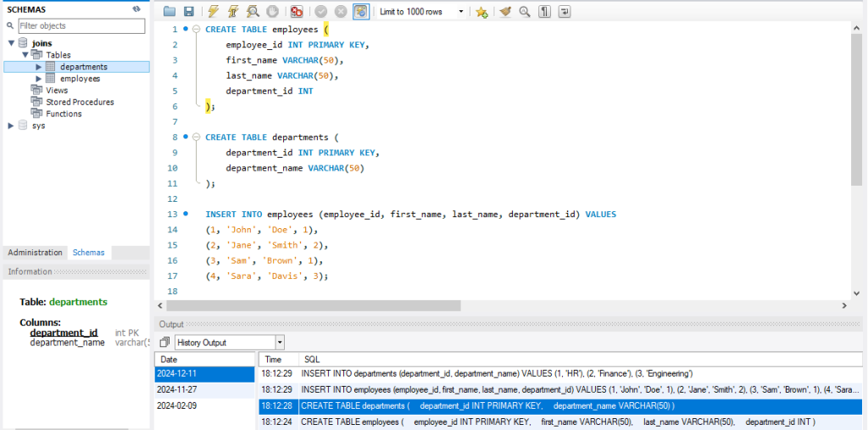Select history date 2024-12-11
Viewport: 868px width, 430px height.
point(204,374)
